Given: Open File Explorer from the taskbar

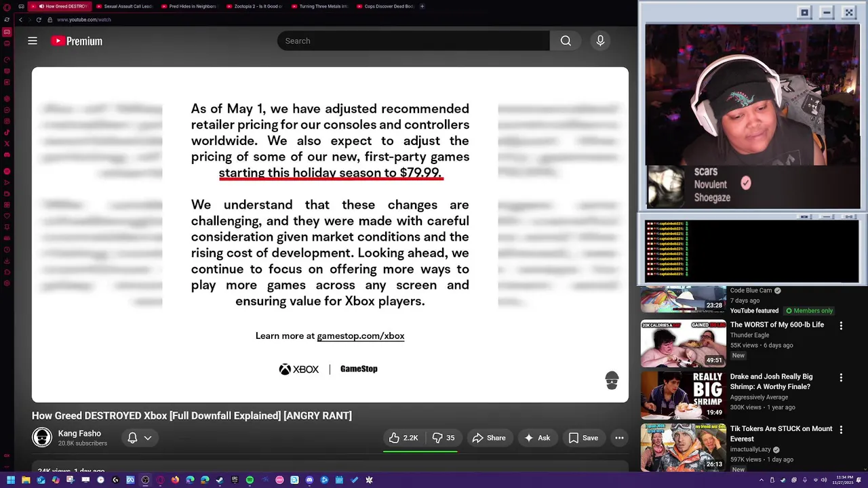Looking at the screenshot, I should click(26, 480).
